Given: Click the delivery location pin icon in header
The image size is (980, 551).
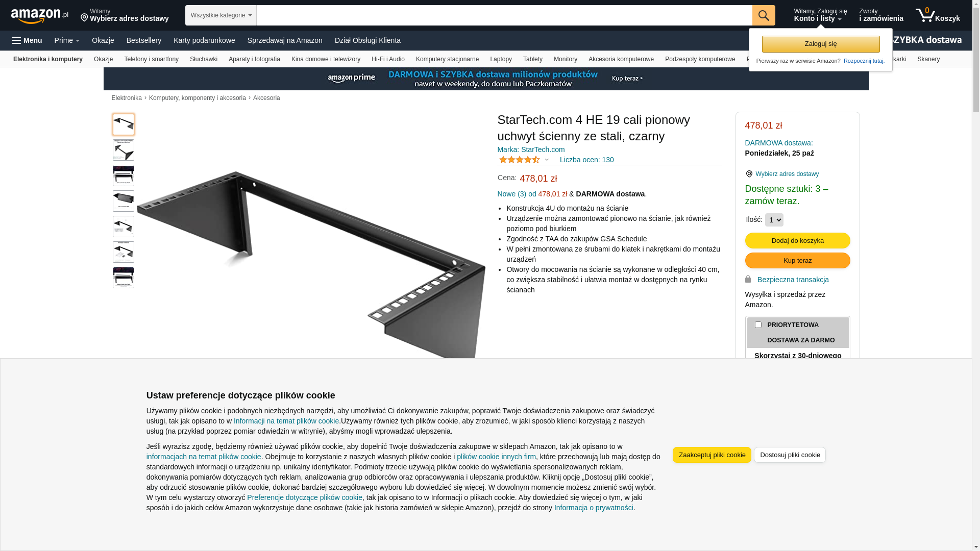Looking at the screenshot, I should click(84, 18).
